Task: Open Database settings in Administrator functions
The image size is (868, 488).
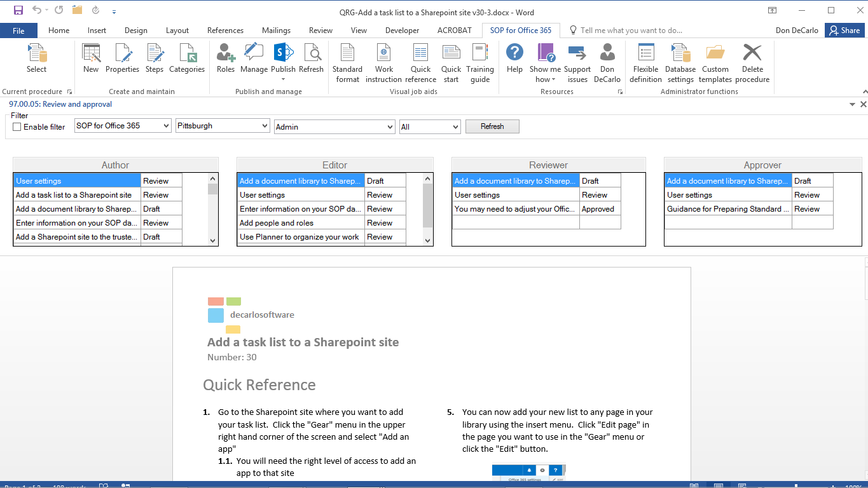Action: pos(680,62)
